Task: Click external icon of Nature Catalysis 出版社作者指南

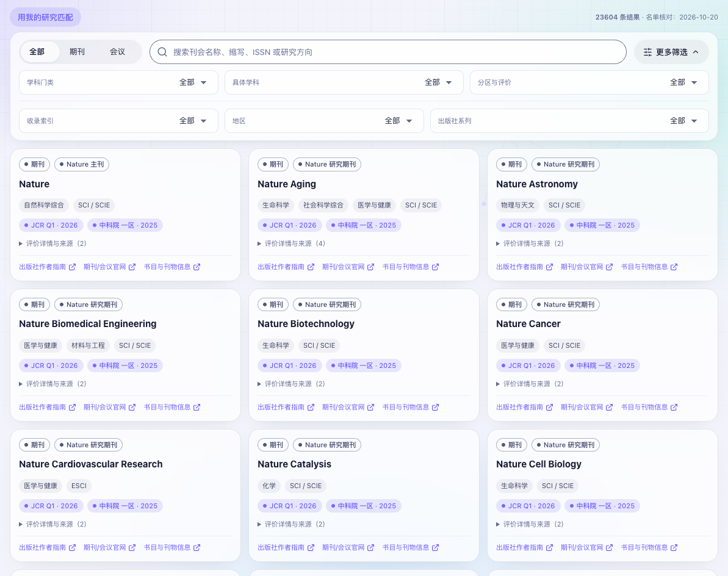Action: point(311,548)
